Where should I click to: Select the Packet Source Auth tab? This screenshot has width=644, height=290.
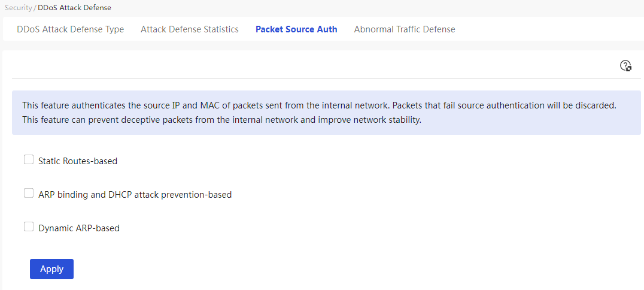pos(296,29)
